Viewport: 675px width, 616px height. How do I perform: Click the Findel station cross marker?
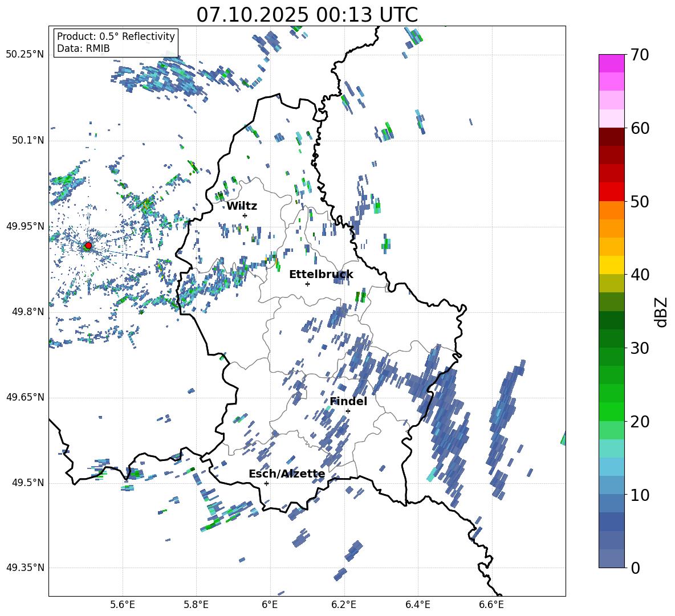[x=348, y=411]
